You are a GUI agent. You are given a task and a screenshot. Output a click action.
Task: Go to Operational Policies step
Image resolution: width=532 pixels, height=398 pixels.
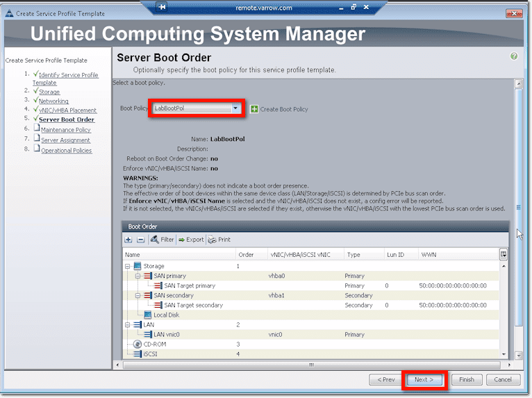[67, 150]
